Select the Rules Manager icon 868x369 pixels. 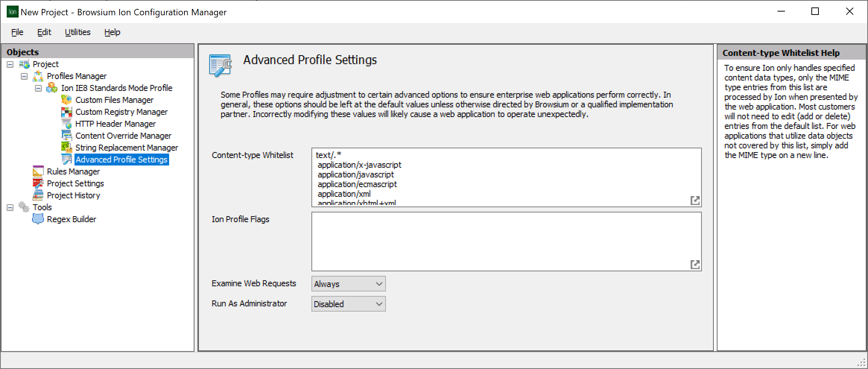click(x=38, y=171)
